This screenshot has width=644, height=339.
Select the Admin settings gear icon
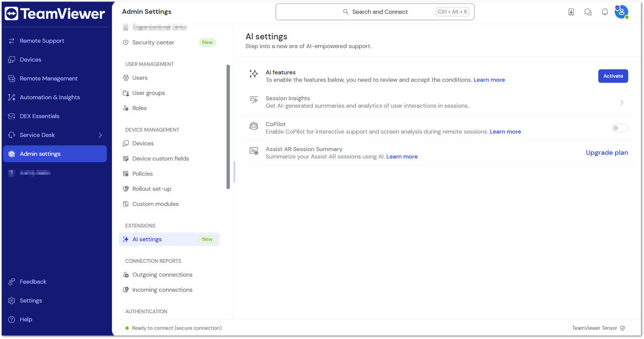(x=12, y=154)
